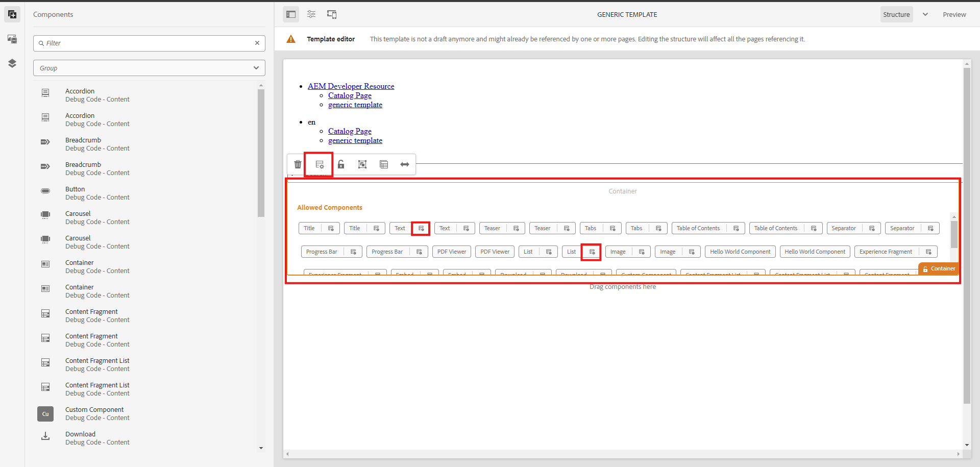Open the Assets panel in left rail

pos(12,39)
